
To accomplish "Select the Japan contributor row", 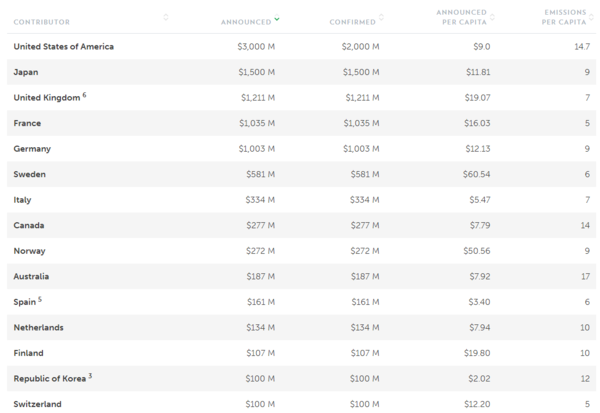I will click(x=26, y=72).
